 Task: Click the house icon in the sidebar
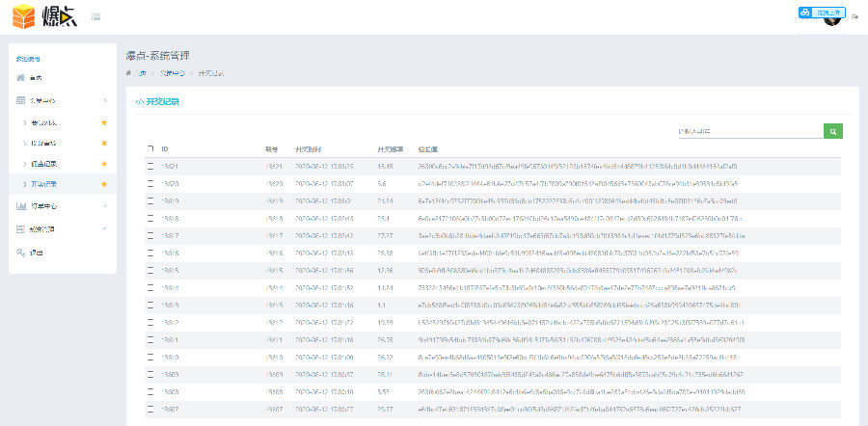(x=21, y=77)
